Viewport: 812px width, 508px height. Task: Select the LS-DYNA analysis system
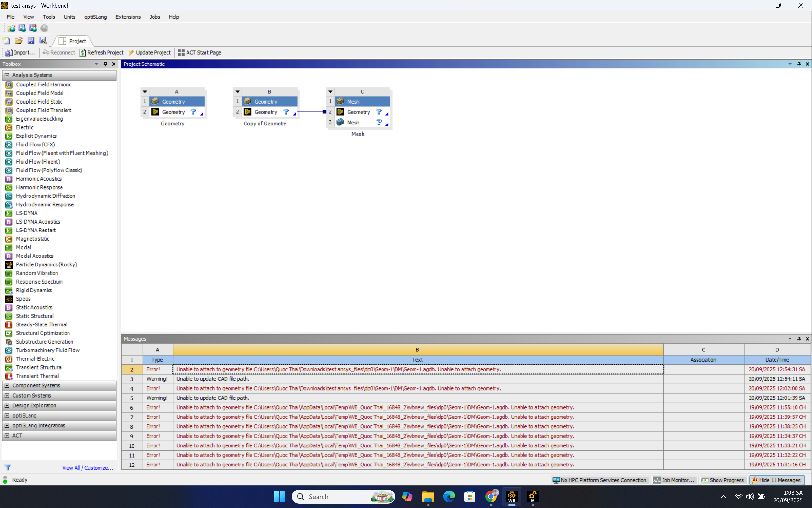point(27,213)
